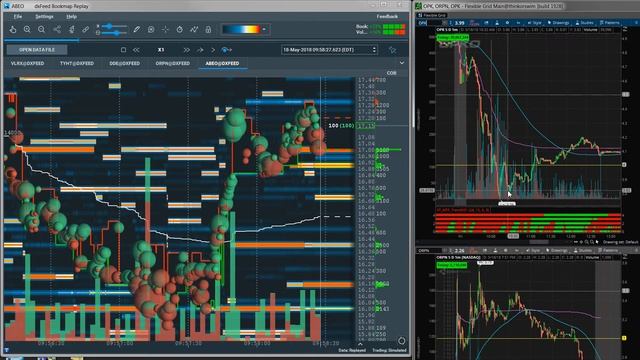Select the pencil drawing tool
The width and height of the screenshot is (640, 360).
coord(136,29)
